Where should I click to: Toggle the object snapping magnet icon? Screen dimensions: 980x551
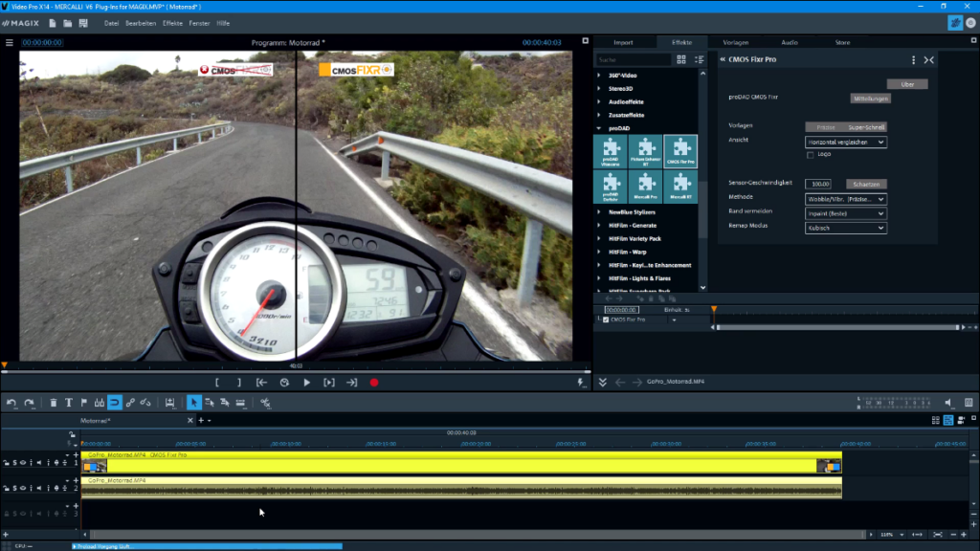pyautogui.click(x=115, y=403)
